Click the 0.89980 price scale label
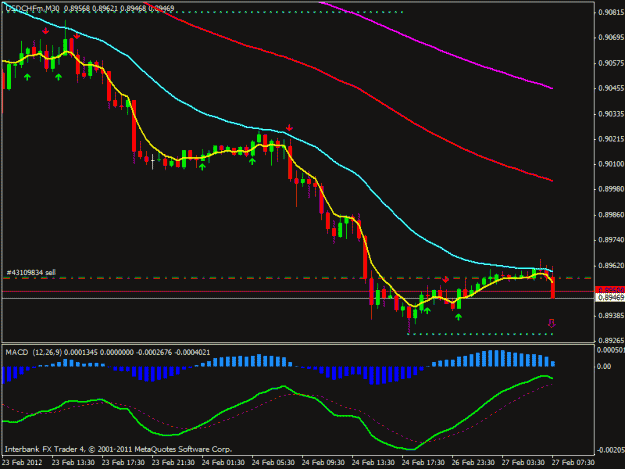Screen dimensions: 625x469 click(x=611, y=189)
